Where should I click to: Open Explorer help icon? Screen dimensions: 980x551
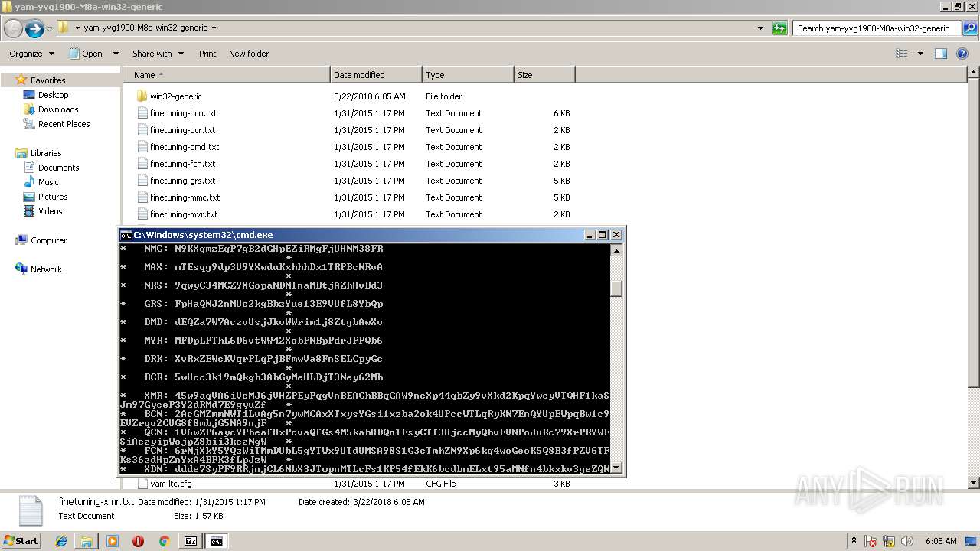coord(964,54)
